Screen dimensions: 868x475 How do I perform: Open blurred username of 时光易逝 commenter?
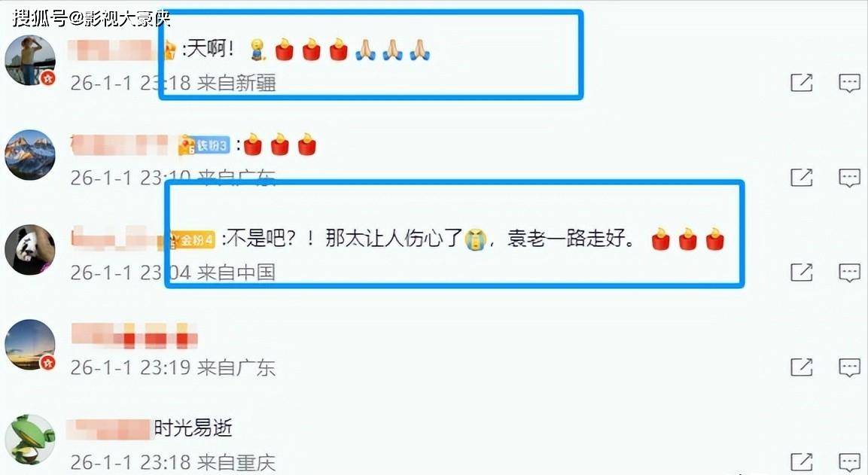click(x=109, y=429)
